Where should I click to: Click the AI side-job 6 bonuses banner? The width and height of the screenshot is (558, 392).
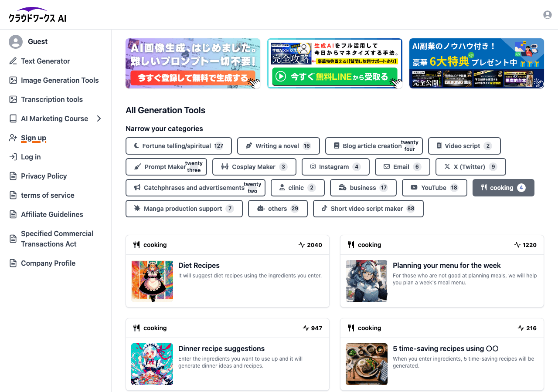pos(476,64)
